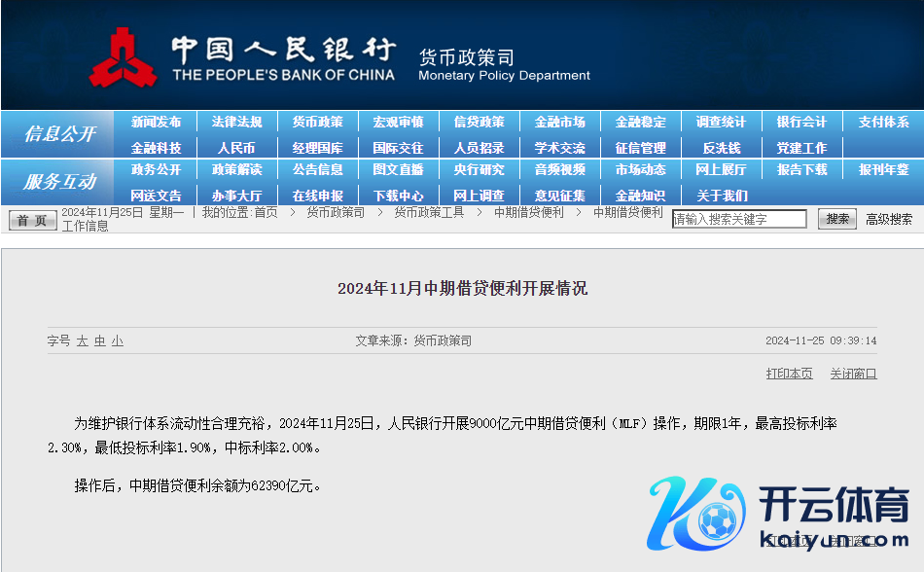Click 关于我们 in the navigation
924x572 pixels.
[721, 196]
